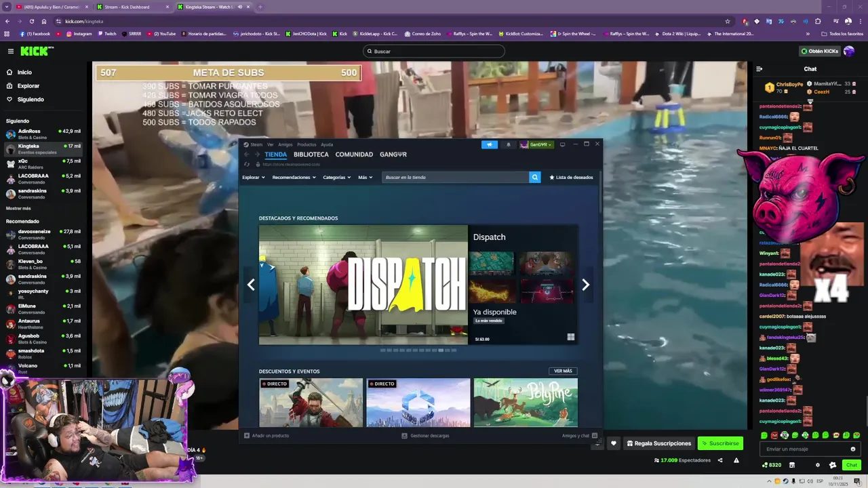Viewport: 868px width, 488px height.
Task: Expand Mostrar más in the followed list
Action: pyautogui.click(x=18, y=208)
